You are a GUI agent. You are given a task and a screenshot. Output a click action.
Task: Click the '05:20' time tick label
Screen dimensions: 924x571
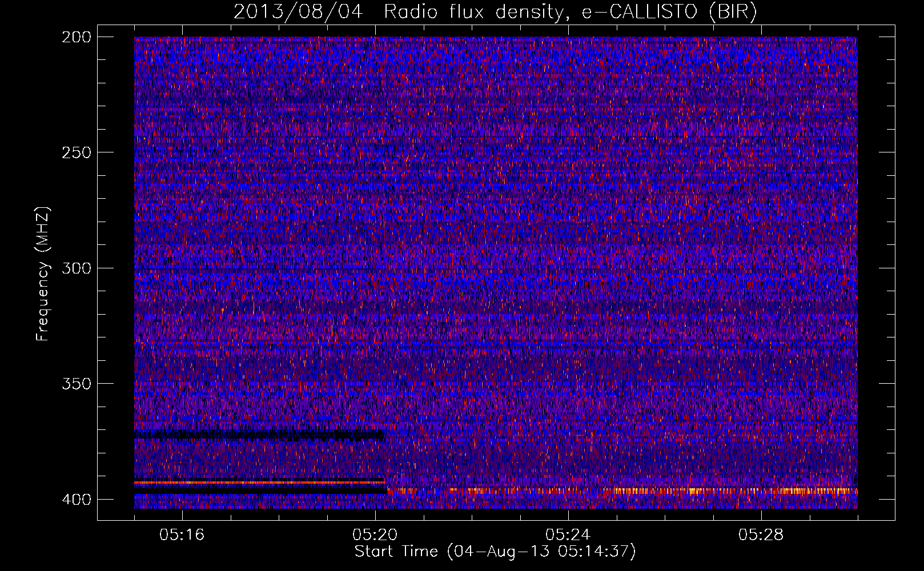click(x=375, y=535)
